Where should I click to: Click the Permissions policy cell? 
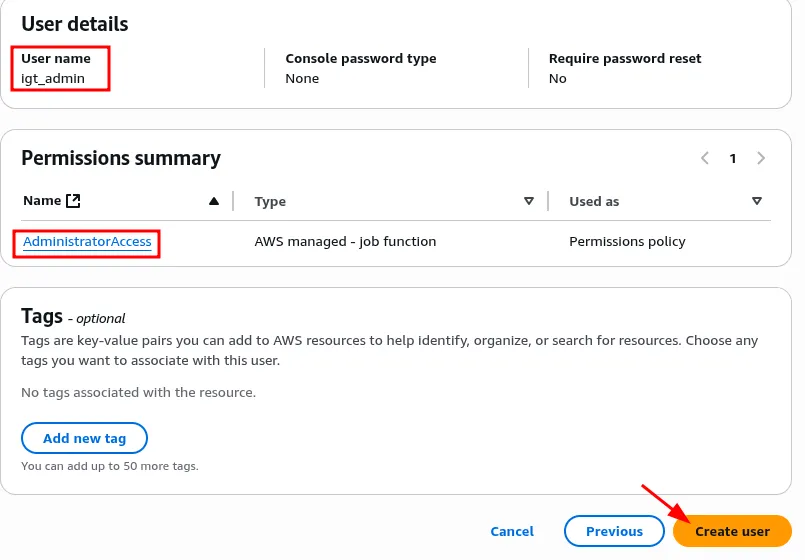[627, 242]
